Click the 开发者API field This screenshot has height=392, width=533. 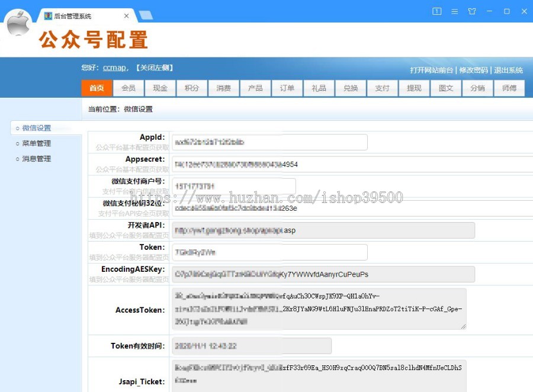(x=323, y=230)
